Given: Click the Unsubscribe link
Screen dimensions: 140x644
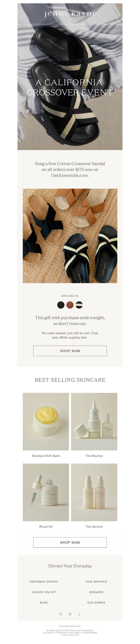Looking at the screenshot, I should pos(88,631).
